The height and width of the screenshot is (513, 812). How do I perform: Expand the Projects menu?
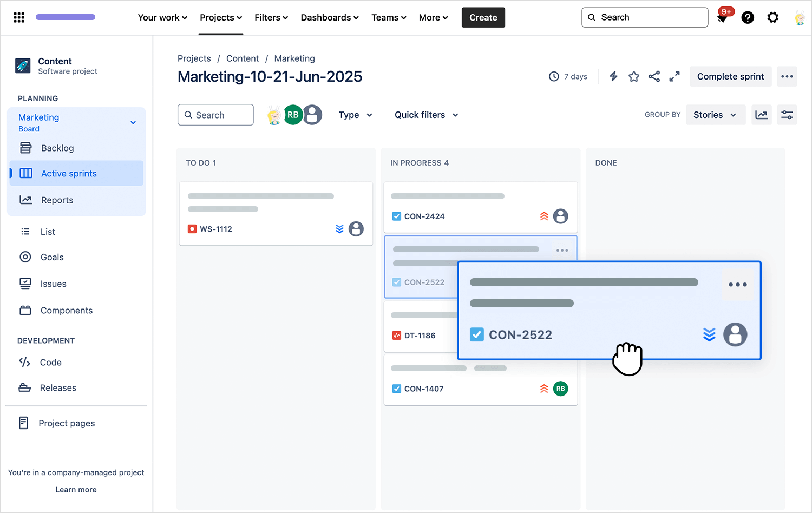(x=221, y=17)
